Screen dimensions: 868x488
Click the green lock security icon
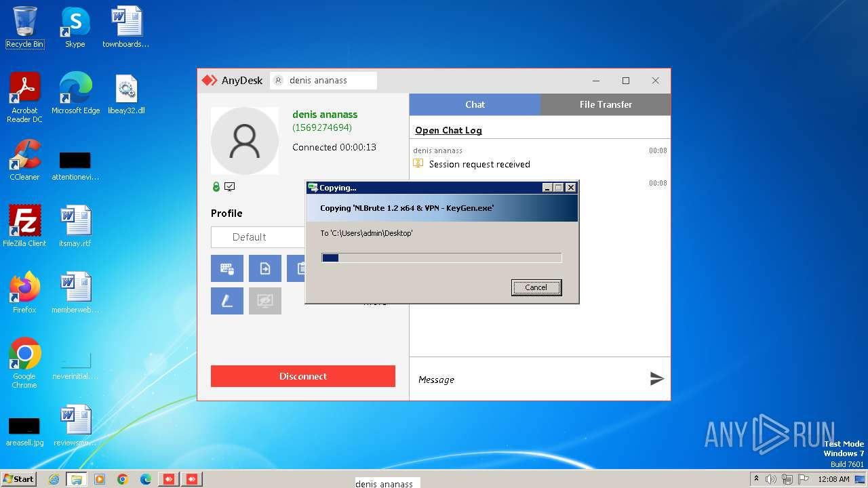point(216,186)
